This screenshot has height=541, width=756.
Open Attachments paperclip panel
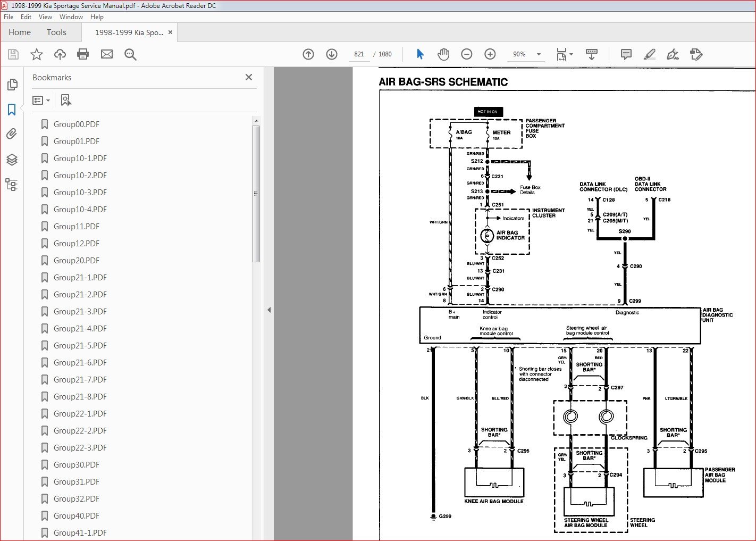(x=12, y=134)
